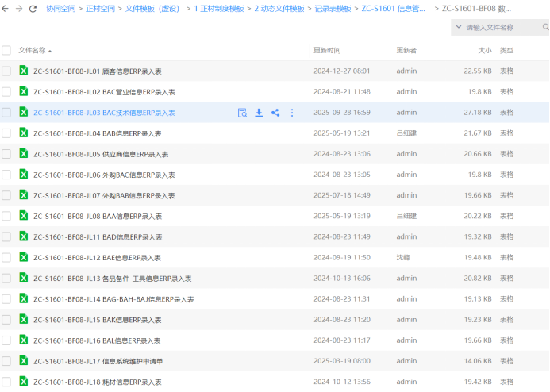Screen dimensions: 550x392
Task: Click the refresh icon
Action: [33, 9]
